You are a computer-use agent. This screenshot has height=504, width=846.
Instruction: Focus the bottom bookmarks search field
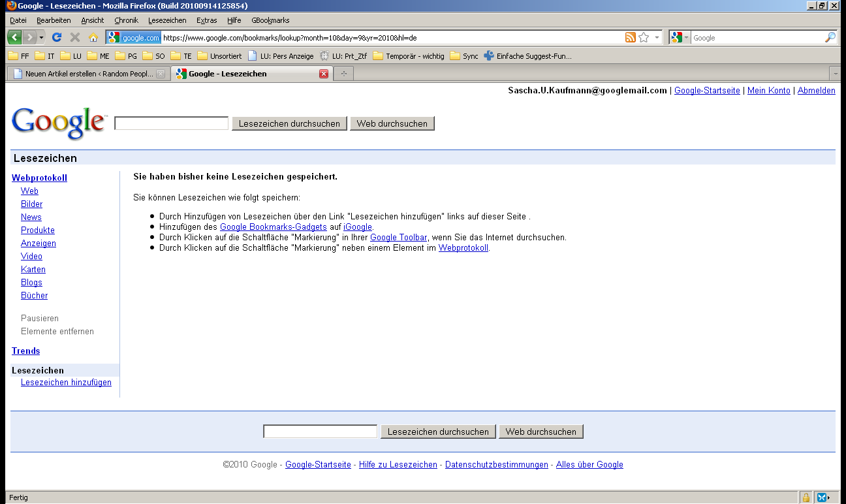[320, 432]
